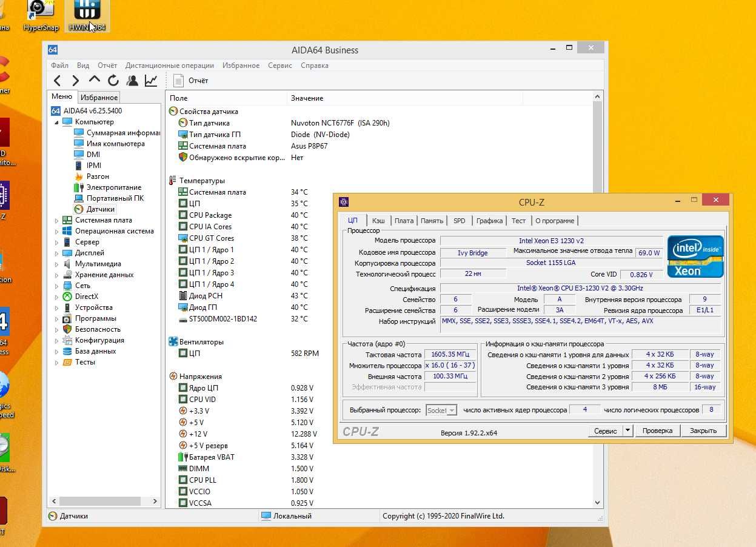
Task: Click vertical scrollbar down arrow in sensor list
Action: pos(597,503)
